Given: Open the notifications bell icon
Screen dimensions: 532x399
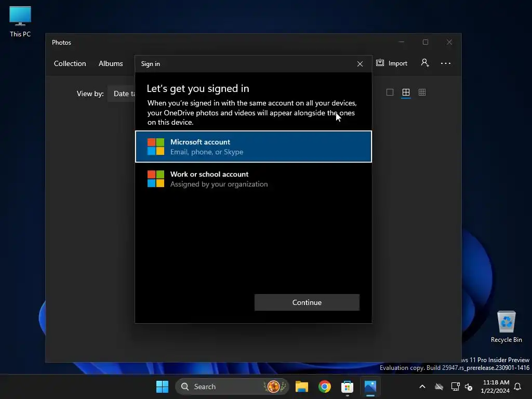Looking at the screenshot, I should [x=517, y=387].
